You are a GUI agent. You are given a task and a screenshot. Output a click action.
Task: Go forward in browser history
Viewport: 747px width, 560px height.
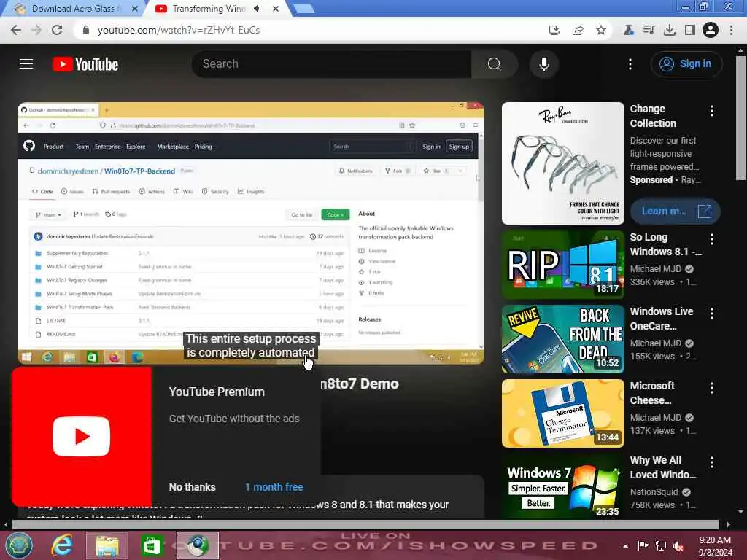click(x=36, y=30)
